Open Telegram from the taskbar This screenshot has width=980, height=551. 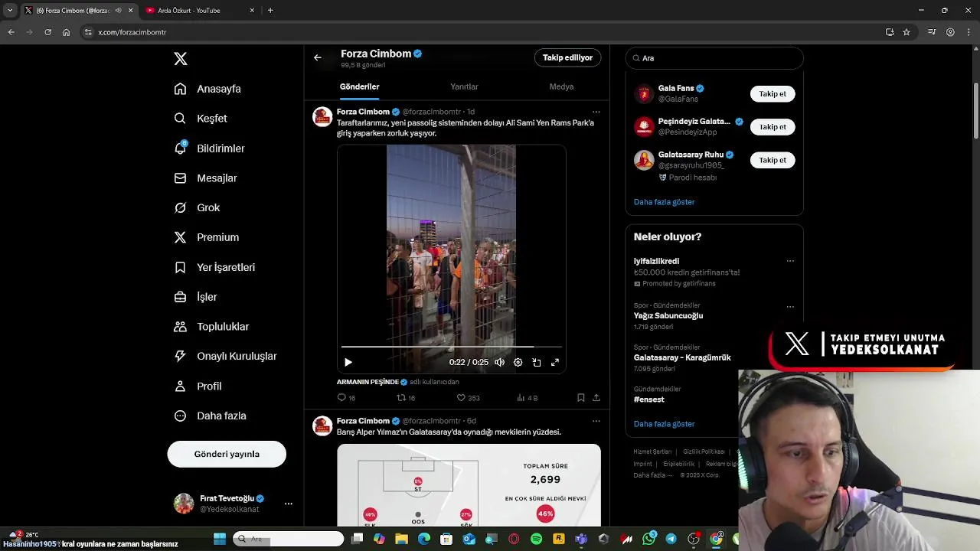pyautogui.click(x=671, y=539)
